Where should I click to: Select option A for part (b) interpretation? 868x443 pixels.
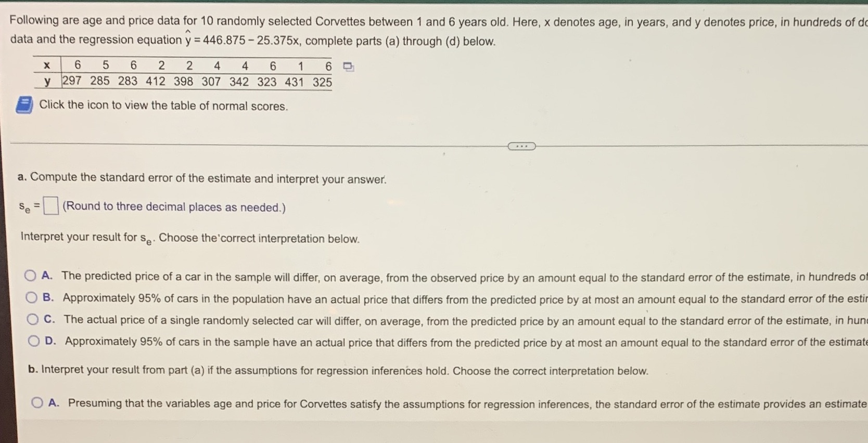coord(37,402)
